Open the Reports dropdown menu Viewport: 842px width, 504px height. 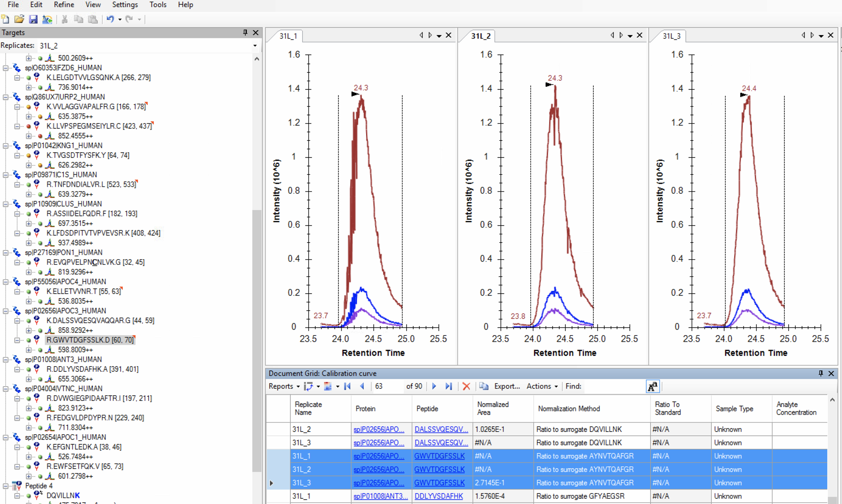[x=284, y=386]
